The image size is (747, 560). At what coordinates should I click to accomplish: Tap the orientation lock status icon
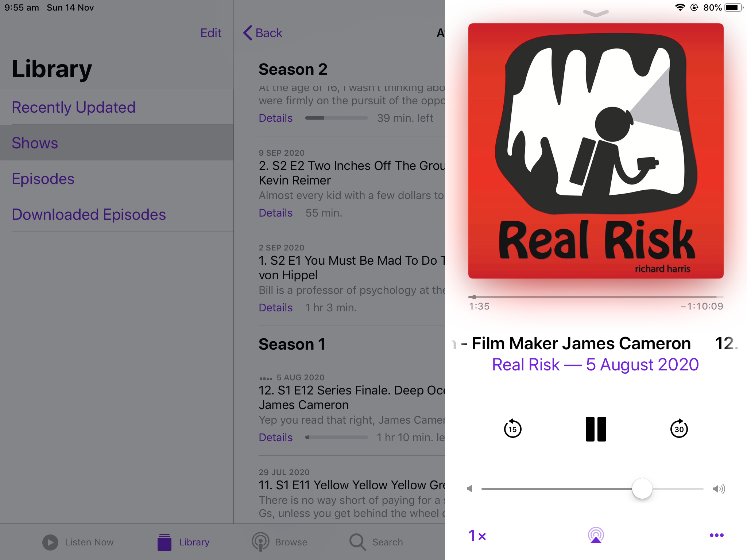tap(694, 7)
